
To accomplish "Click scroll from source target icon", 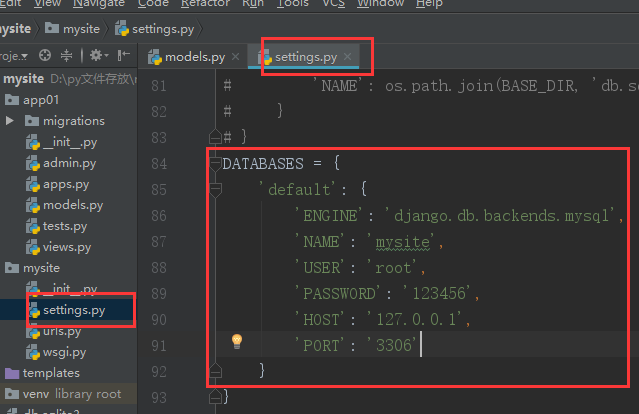I will (x=45, y=55).
